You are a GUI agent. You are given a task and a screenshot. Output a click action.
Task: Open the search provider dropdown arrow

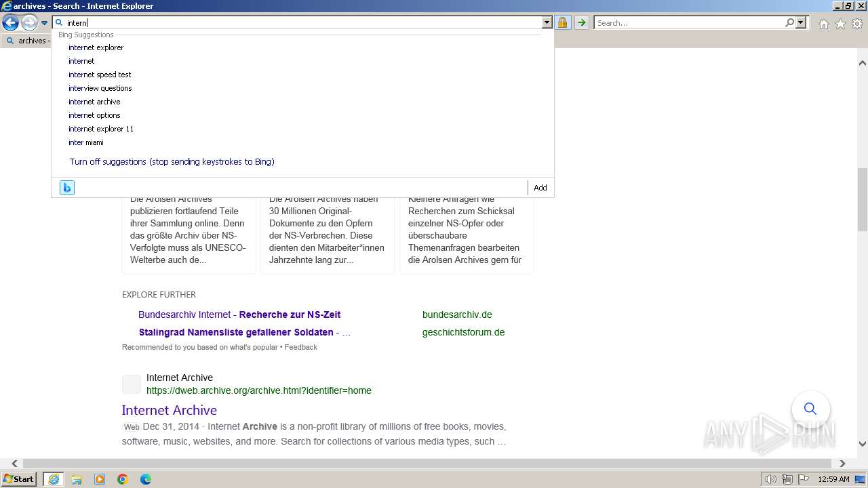(x=801, y=22)
